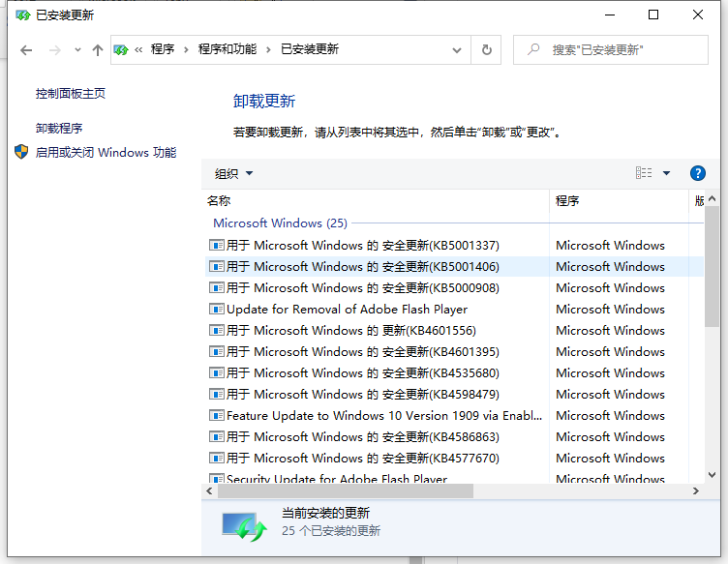Viewport: 728px width, 564px height.
Task: Refresh the installed updates list
Action: pos(486,49)
